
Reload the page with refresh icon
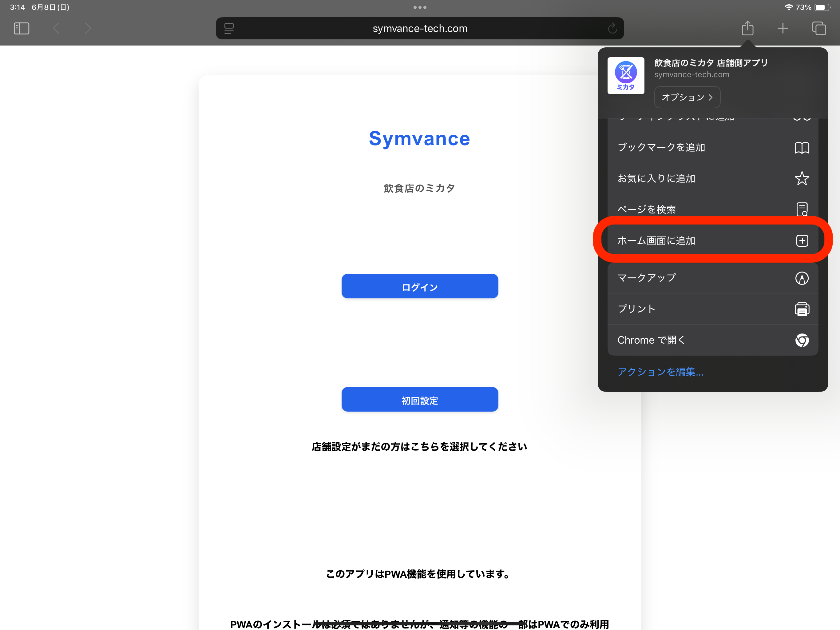[612, 29]
